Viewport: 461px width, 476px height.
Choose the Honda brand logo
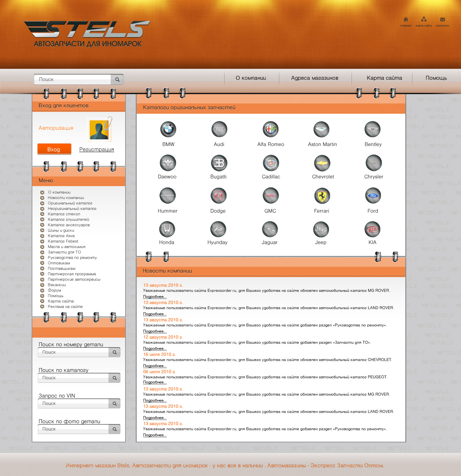pyautogui.click(x=167, y=229)
